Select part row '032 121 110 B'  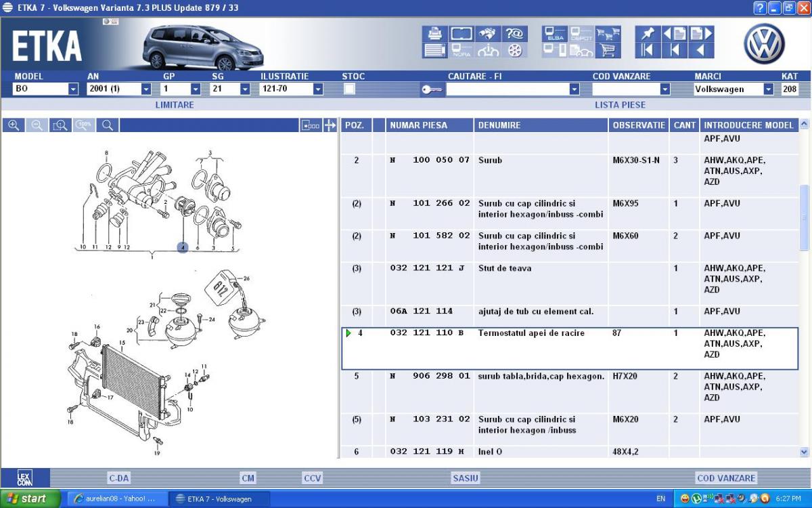[570, 349]
